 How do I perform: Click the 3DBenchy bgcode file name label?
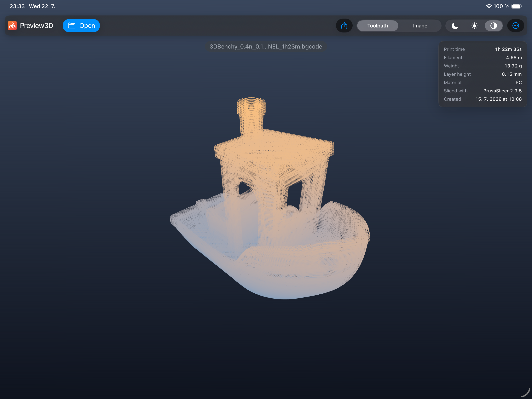266,46
